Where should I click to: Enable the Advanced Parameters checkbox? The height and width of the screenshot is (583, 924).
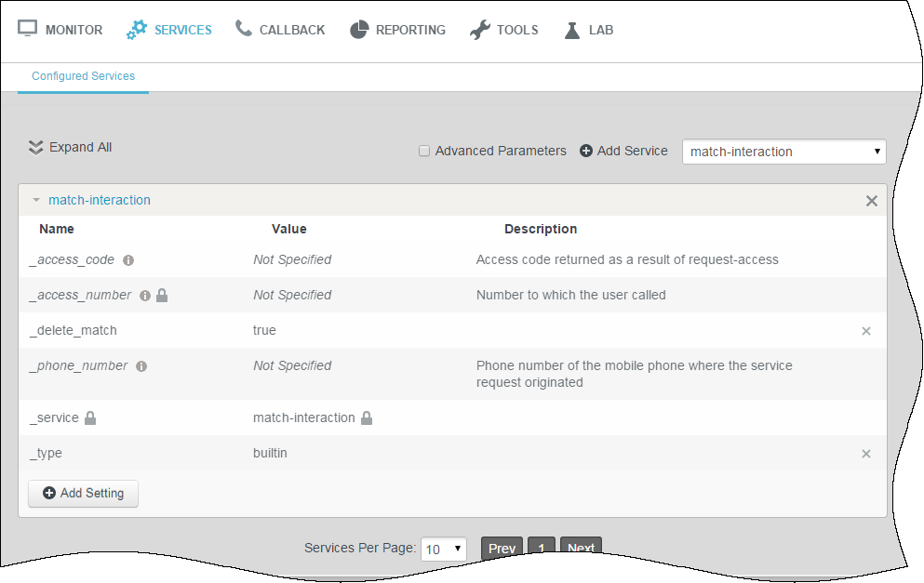pos(424,151)
